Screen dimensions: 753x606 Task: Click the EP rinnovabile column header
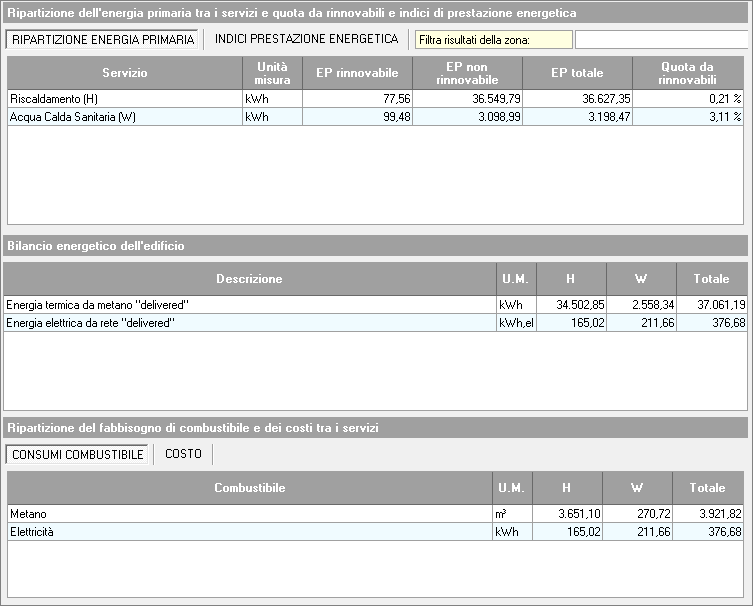[357, 73]
